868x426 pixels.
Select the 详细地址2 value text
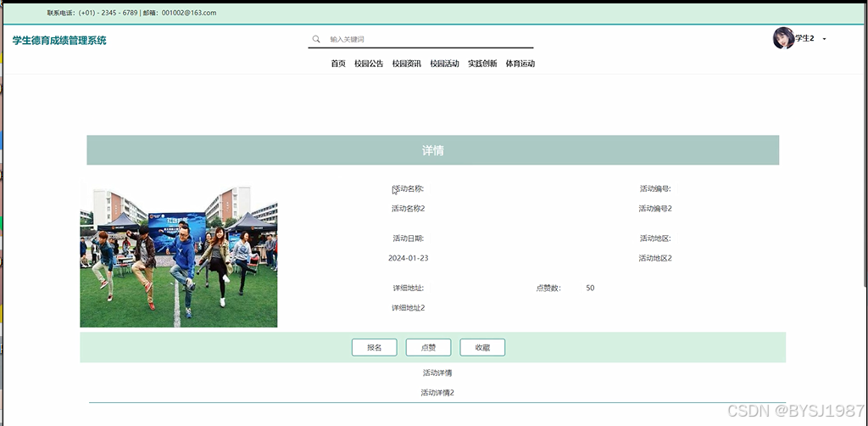coord(408,308)
